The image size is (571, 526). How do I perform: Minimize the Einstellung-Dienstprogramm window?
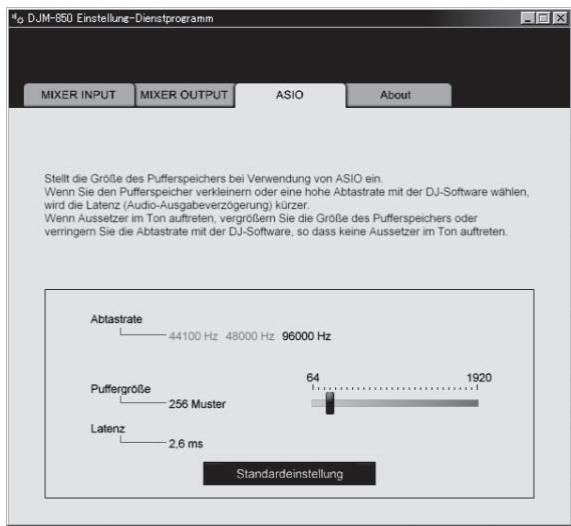527,18
